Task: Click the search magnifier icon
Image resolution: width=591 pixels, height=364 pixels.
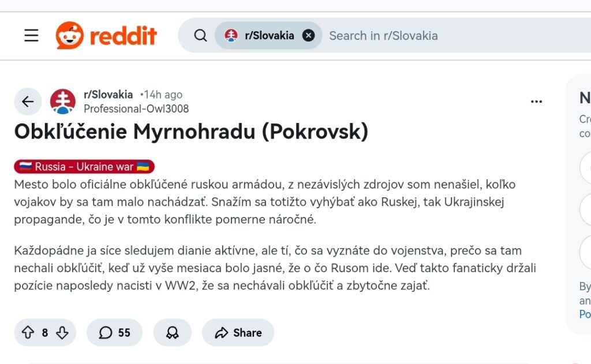Action: click(200, 36)
